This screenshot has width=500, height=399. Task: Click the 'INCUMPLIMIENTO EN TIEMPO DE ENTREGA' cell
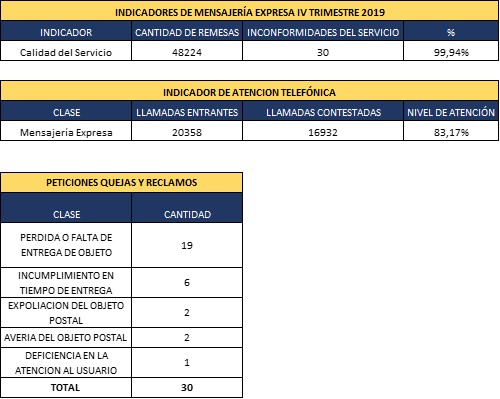point(66,283)
